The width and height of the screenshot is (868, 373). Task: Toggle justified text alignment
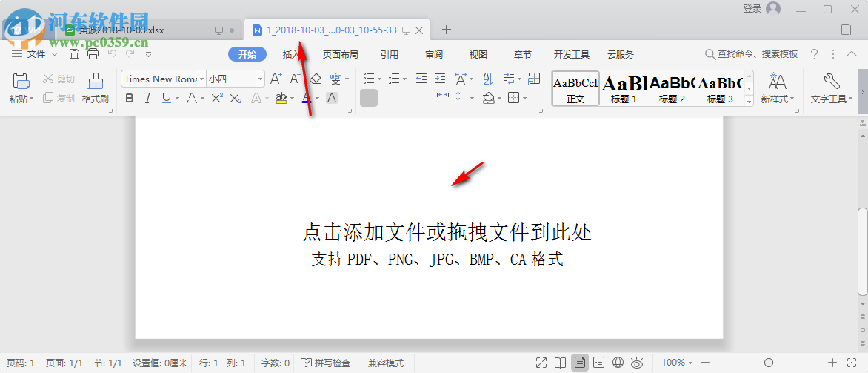click(424, 98)
